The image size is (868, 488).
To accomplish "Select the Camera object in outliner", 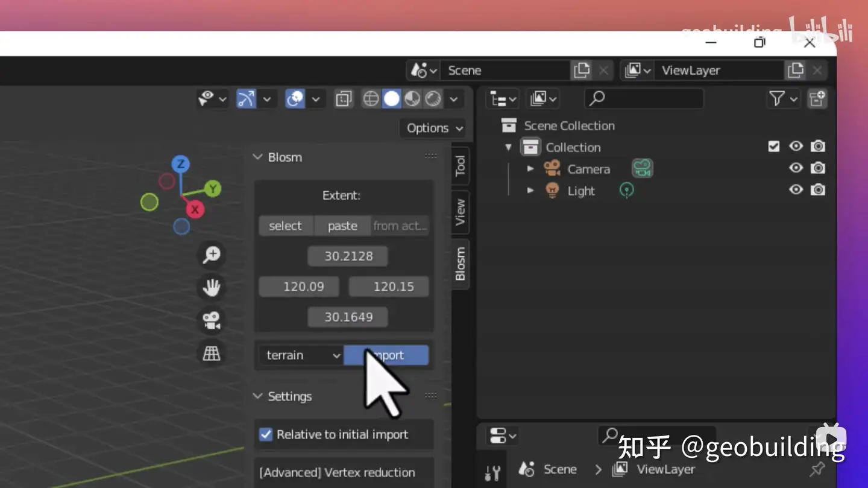I will [588, 169].
